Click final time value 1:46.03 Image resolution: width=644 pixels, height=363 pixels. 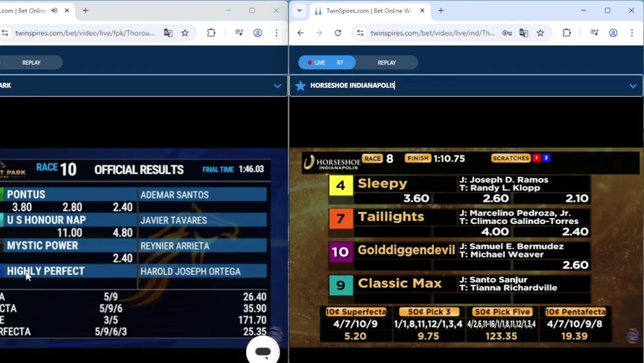click(251, 169)
